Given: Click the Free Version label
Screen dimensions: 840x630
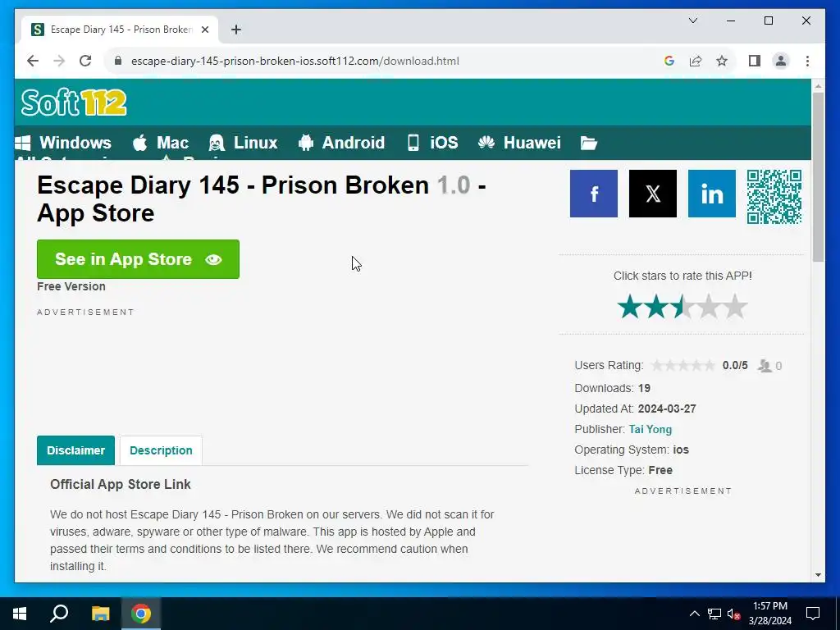Looking at the screenshot, I should coord(71,286).
